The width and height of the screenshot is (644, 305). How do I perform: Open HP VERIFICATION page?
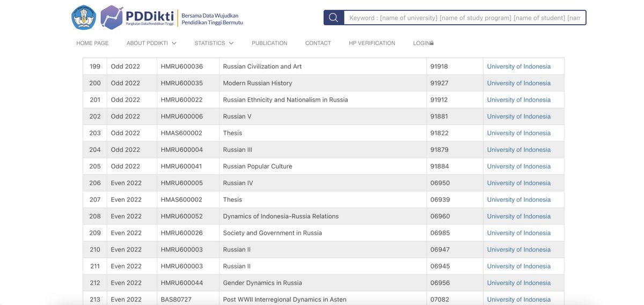coord(372,43)
